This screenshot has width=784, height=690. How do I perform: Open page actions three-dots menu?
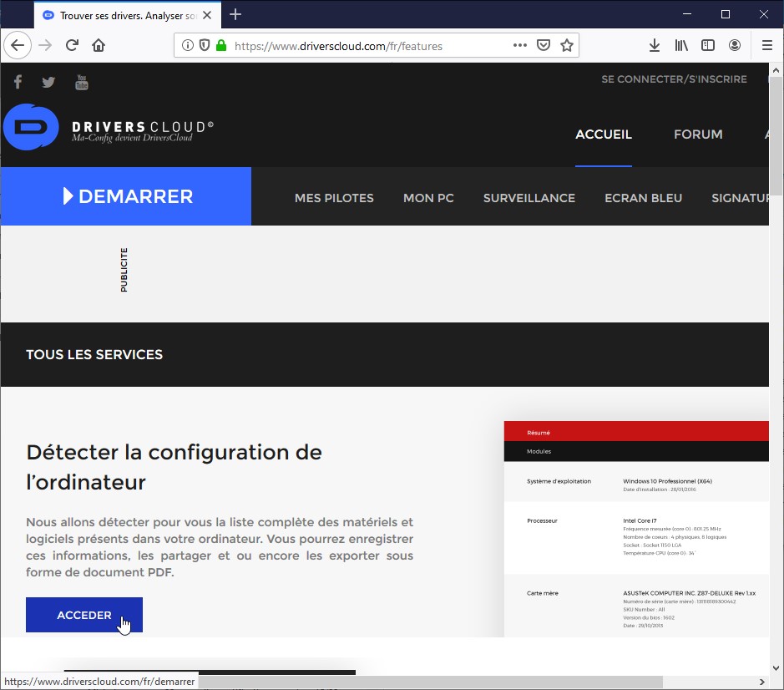520,46
